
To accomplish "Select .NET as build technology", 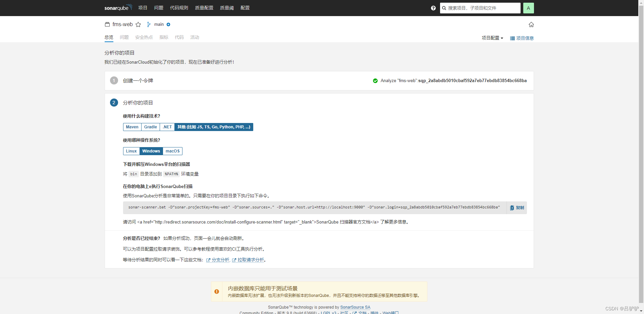I will point(167,127).
